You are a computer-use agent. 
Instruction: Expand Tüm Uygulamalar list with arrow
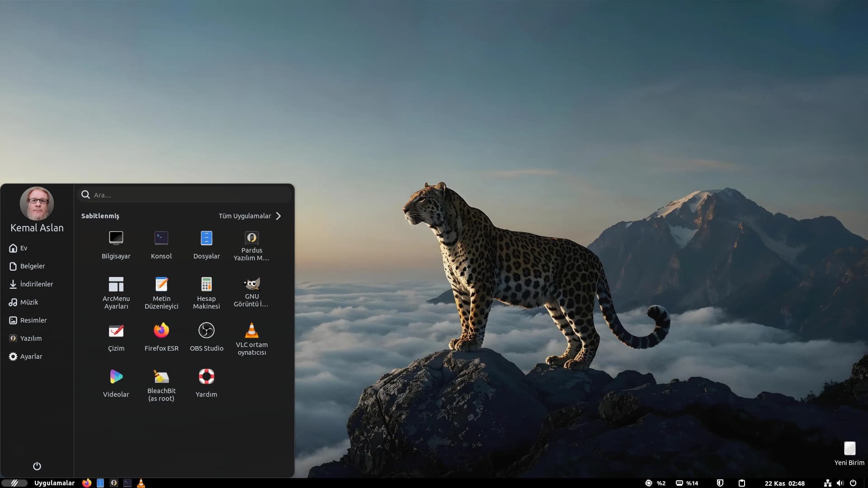coord(278,216)
